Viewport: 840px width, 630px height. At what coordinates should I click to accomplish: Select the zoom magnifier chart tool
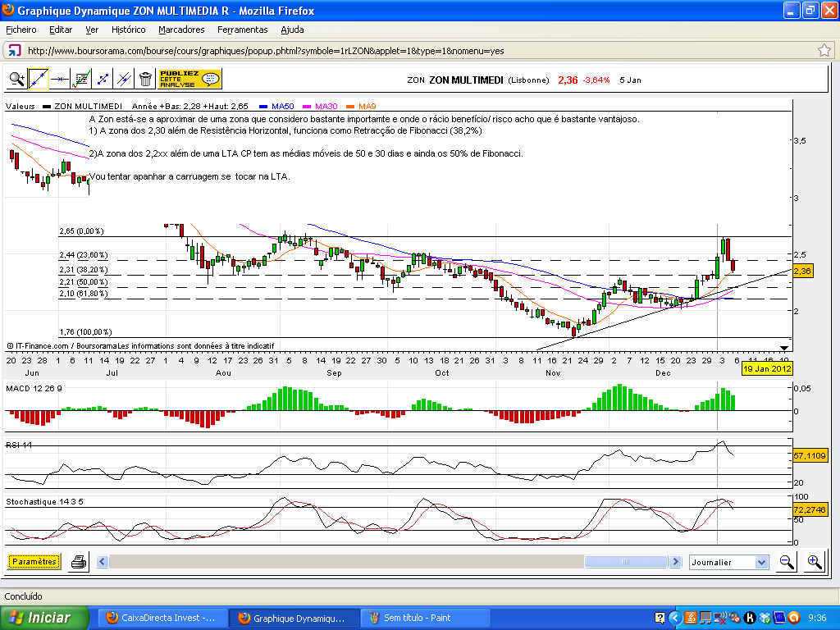(x=17, y=80)
